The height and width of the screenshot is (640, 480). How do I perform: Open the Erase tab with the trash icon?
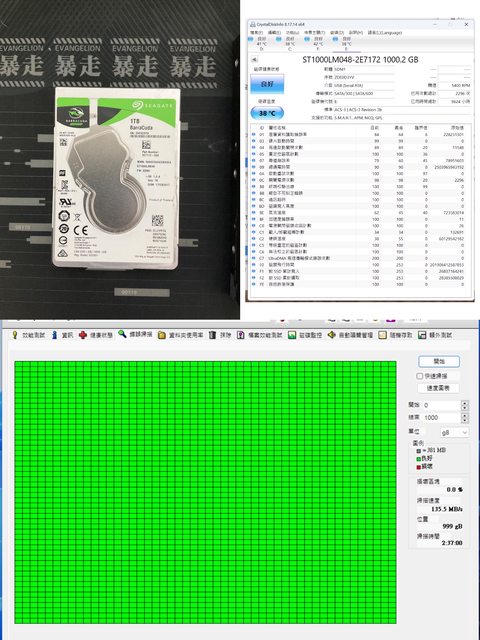coord(220,335)
